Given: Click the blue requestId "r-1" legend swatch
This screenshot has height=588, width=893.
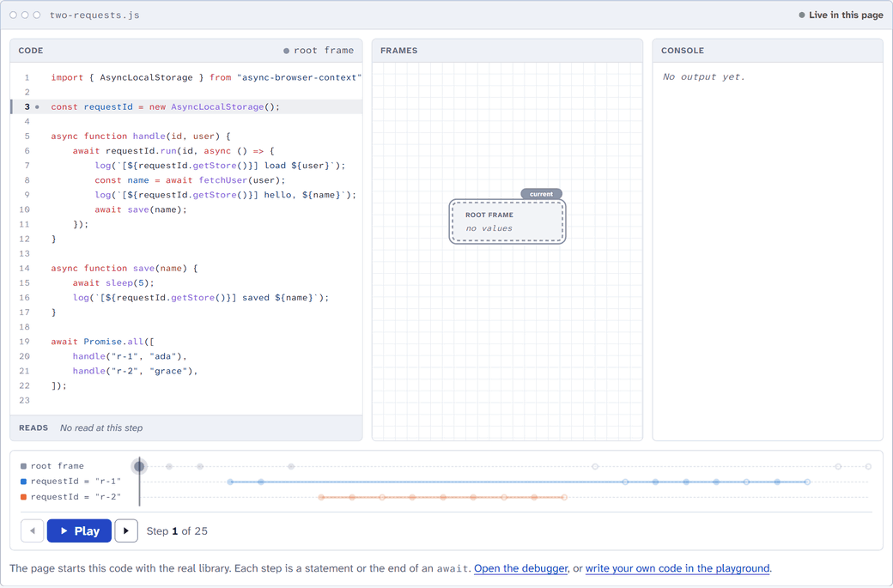Looking at the screenshot, I should (23, 482).
